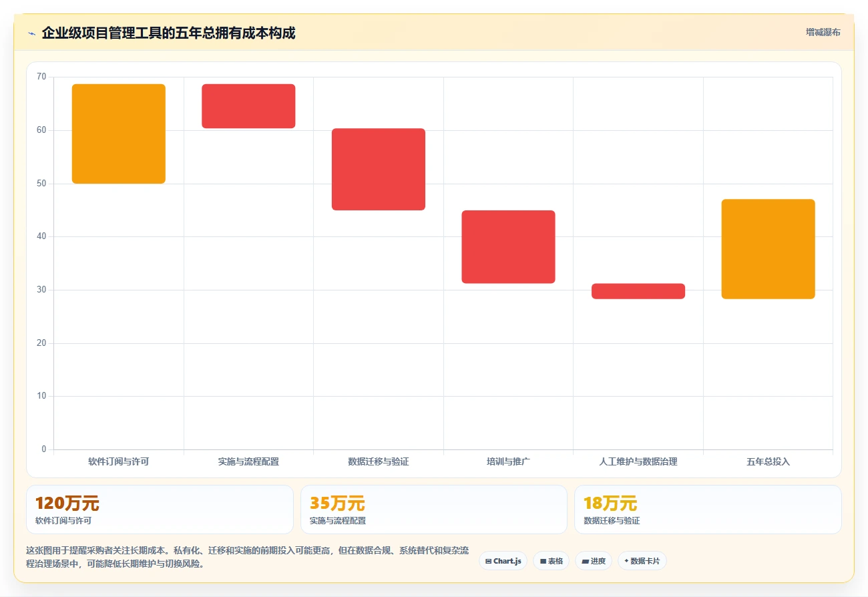
Task: Open the 18万元 data card
Action: [708, 510]
